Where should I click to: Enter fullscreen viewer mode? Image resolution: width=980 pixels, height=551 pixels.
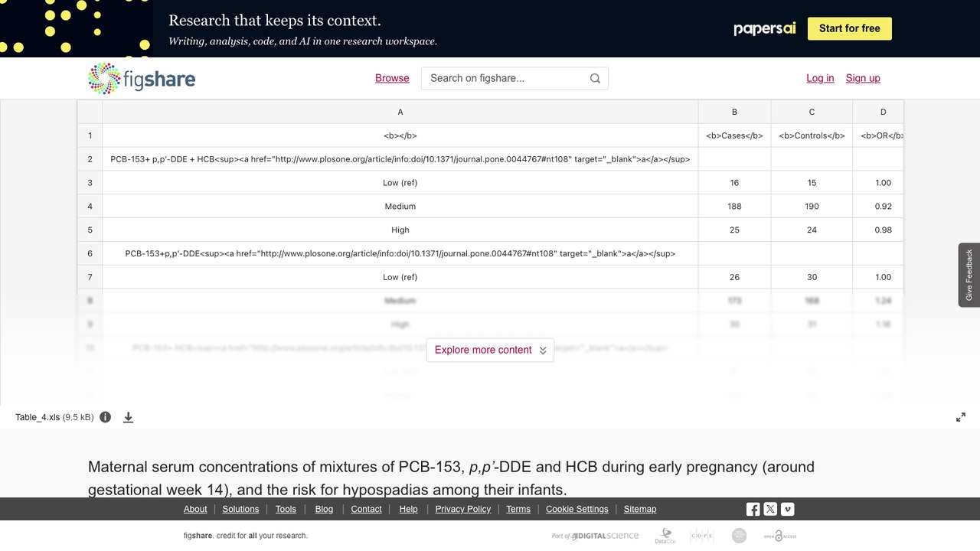coord(961,417)
